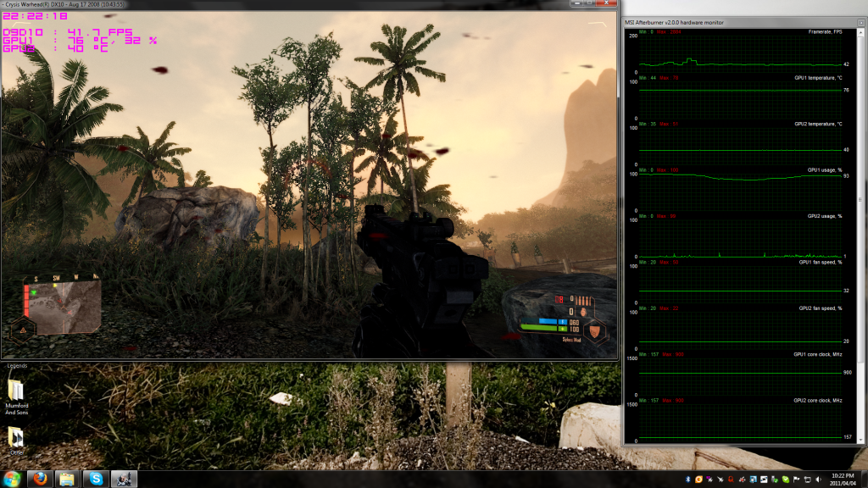Click the blue gear tray icon

753,480
